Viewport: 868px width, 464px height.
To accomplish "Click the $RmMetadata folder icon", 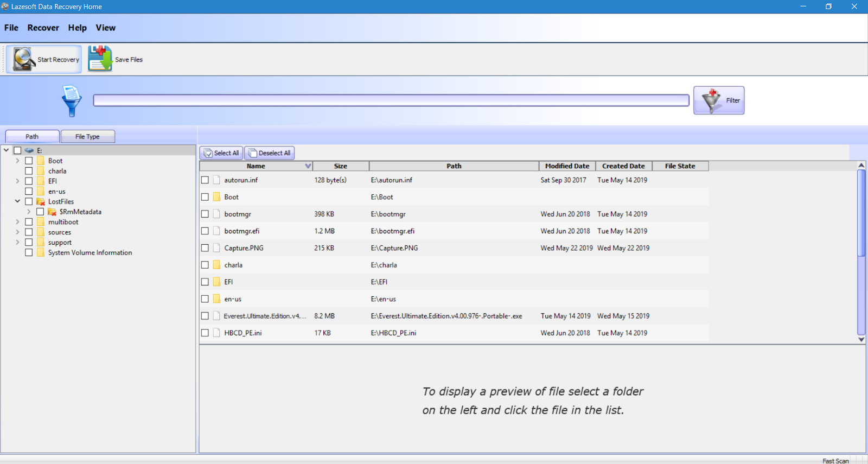I will [x=52, y=212].
